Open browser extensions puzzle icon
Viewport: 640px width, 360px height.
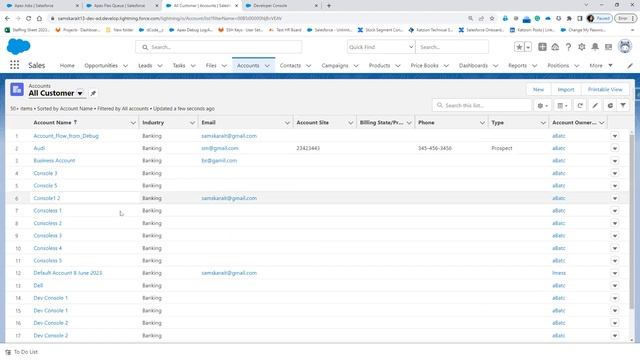click(x=569, y=18)
